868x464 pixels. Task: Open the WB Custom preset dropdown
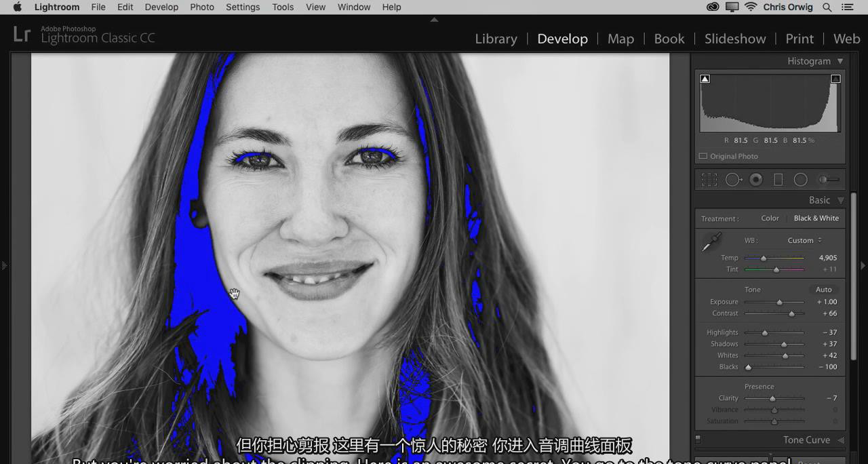(804, 240)
